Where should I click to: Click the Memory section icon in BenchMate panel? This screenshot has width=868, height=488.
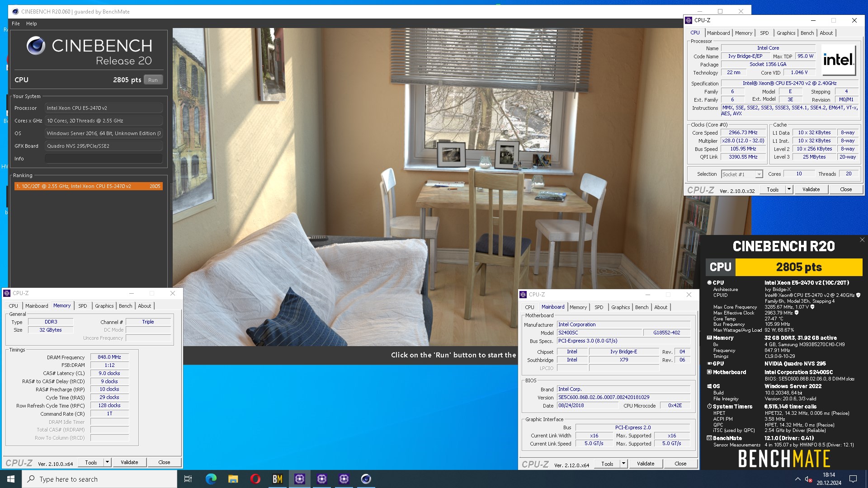click(x=709, y=338)
